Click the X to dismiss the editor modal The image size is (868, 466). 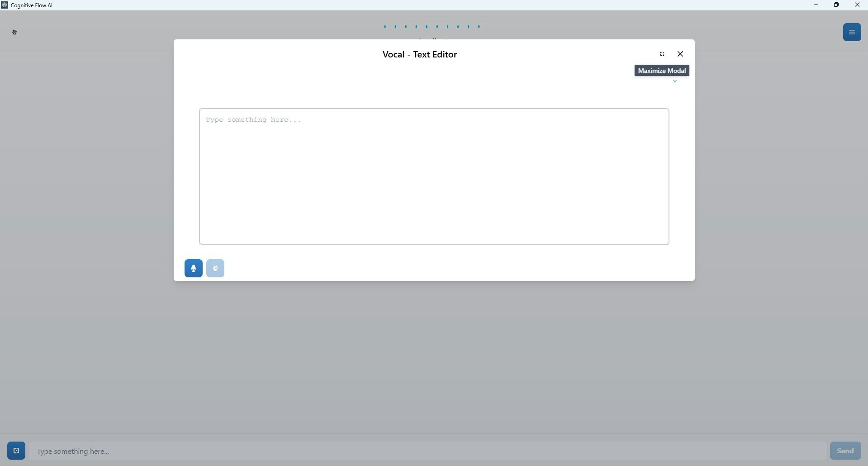(680, 53)
